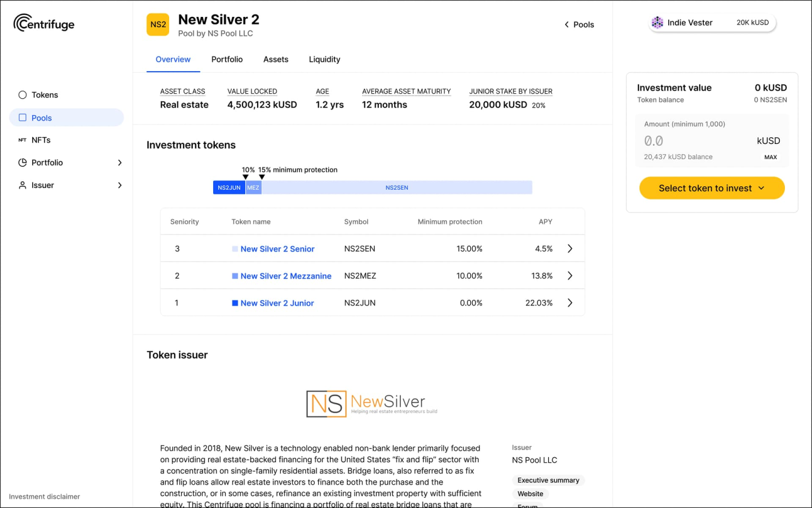Switch to the Liquidity tab
The image size is (812, 508).
point(324,59)
